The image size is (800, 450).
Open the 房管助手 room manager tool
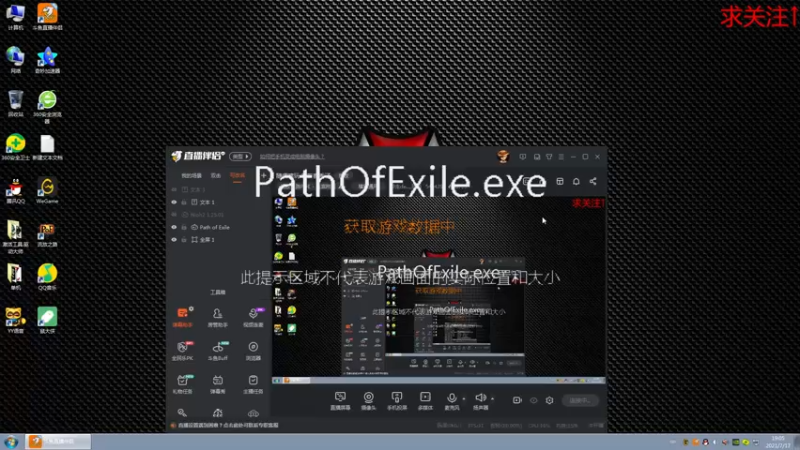[218, 317]
